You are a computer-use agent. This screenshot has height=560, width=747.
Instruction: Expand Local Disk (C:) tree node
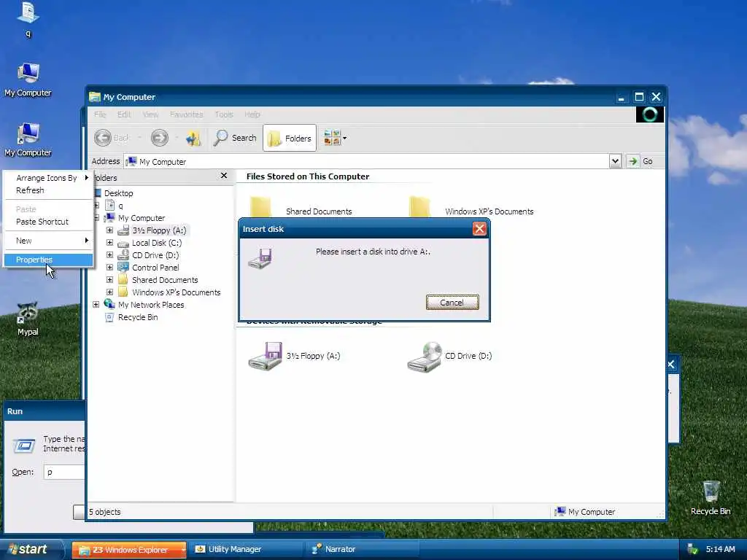point(109,242)
